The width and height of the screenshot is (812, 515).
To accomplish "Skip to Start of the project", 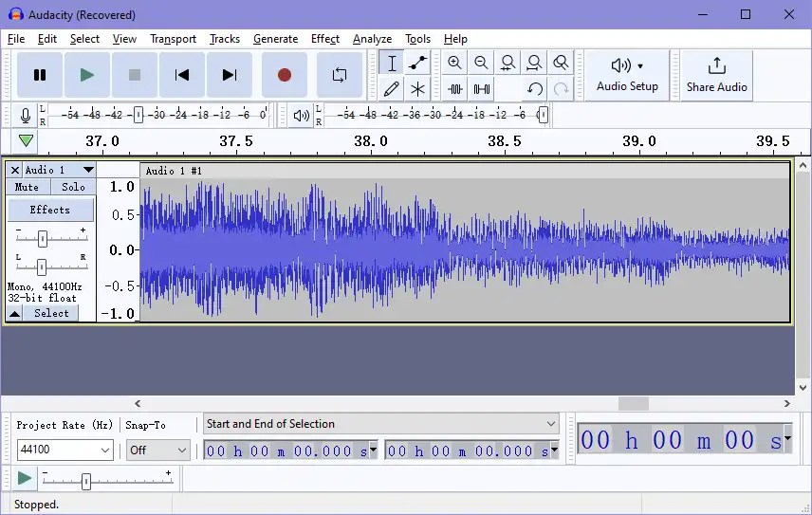I will 182,75.
